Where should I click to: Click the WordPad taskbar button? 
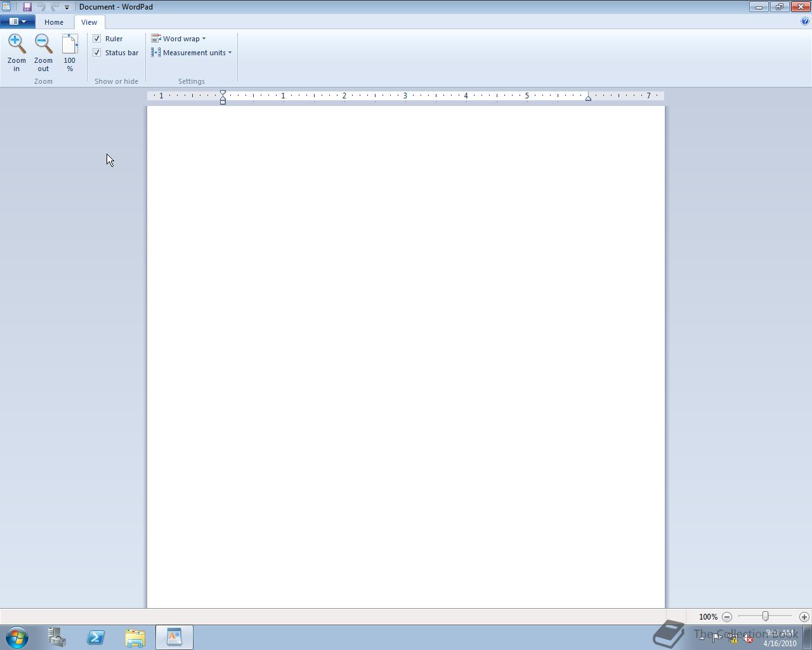tap(174, 637)
